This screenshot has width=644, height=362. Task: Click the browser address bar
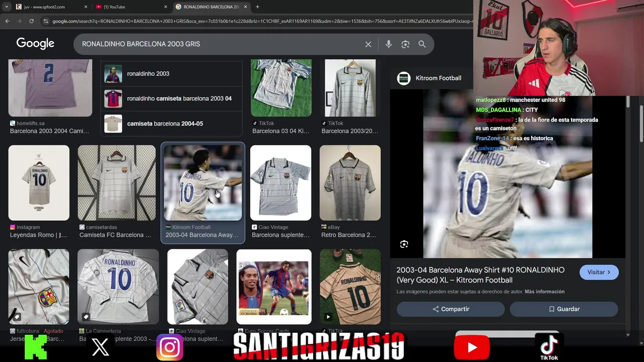[262, 21]
